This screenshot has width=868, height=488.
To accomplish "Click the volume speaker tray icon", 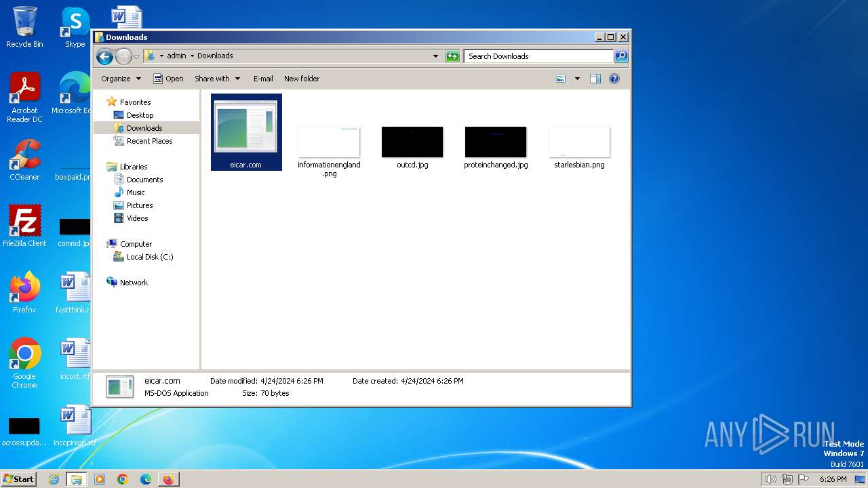I will [770, 479].
